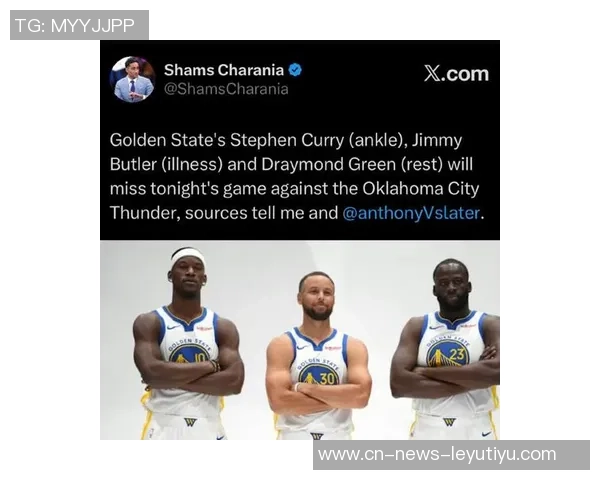Click "Draymond Green" in the tweet text

point(329,165)
